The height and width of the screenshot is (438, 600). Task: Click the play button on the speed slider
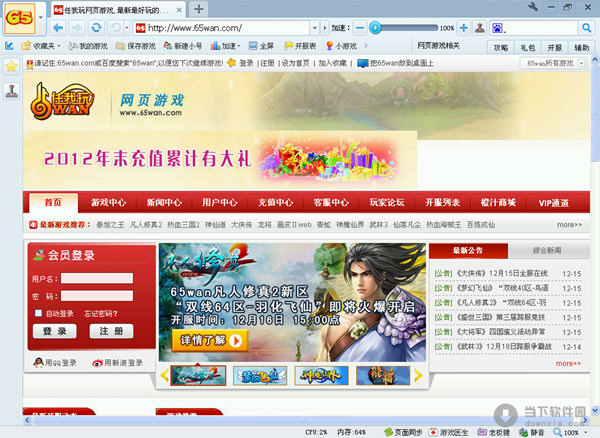[375, 28]
